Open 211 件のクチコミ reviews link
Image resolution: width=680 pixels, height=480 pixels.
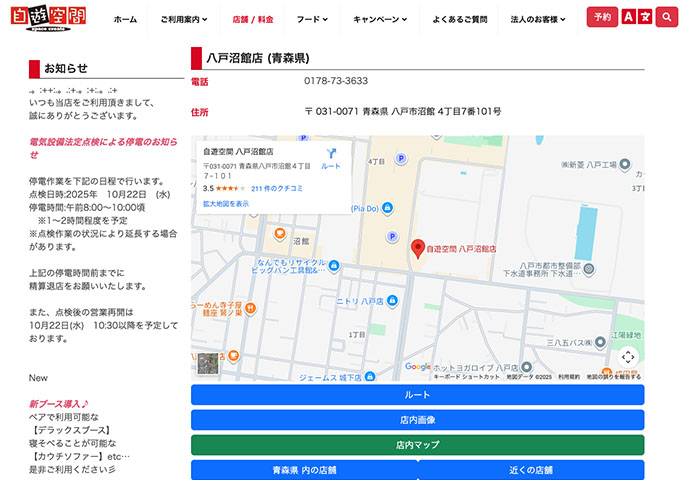click(277, 189)
